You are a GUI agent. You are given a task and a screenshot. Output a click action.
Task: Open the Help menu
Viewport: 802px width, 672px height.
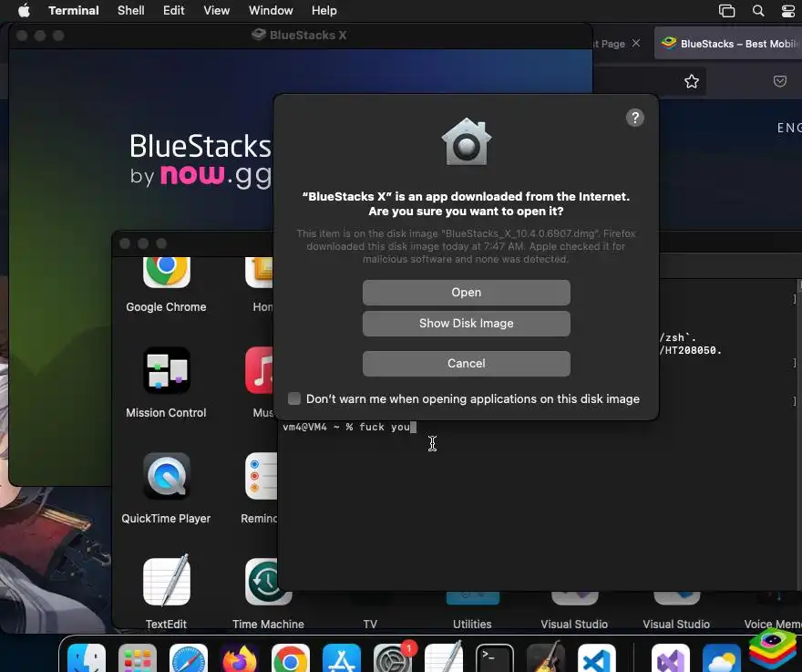(324, 10)
